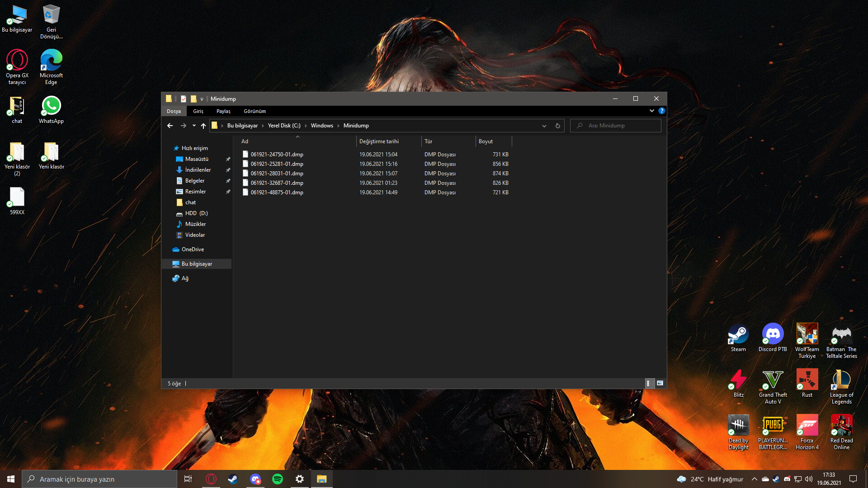Switch to details view layout
This screenshot has width=868, height=488.
pos(649,383)
